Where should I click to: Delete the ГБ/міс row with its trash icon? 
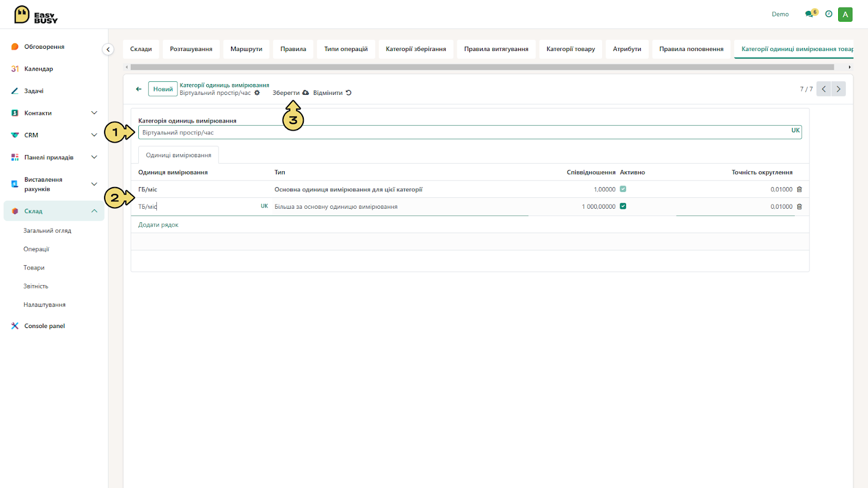click(799, 189)
